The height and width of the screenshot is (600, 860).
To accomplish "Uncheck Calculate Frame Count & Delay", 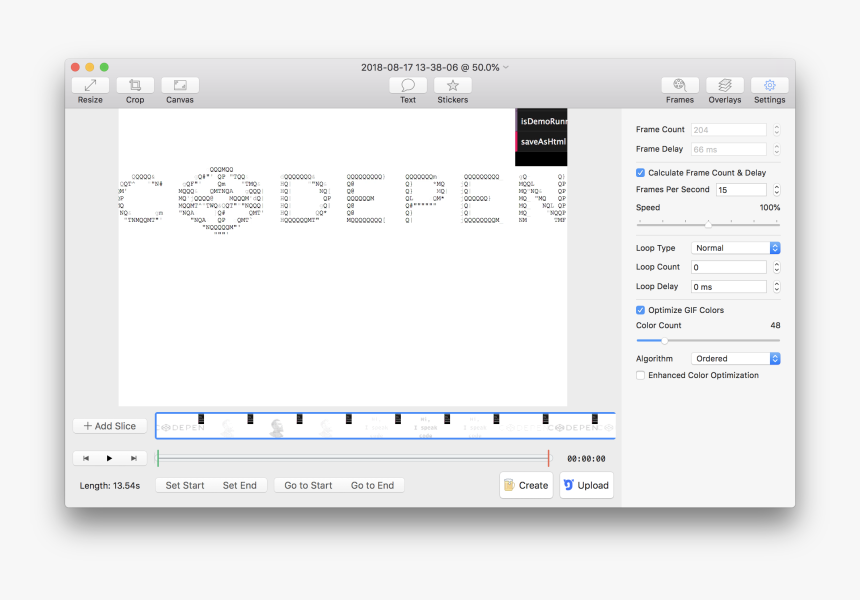I will pyautogui.click(x=641, y=173).
